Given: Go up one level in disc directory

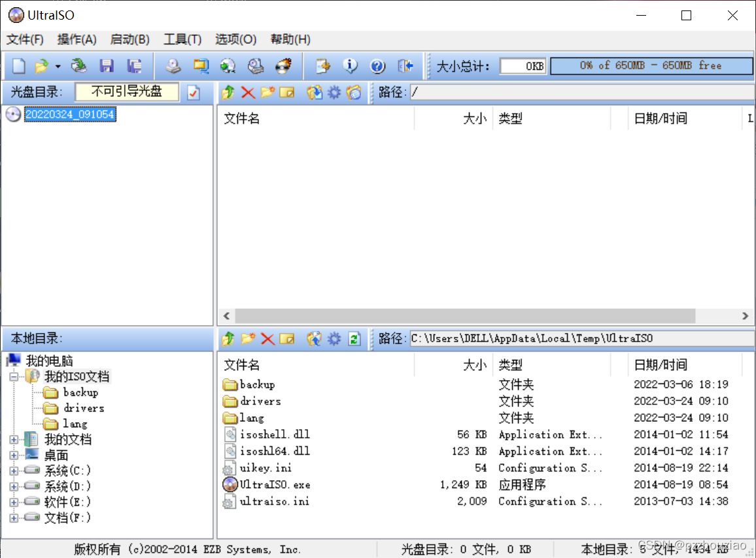Looking at the screenshot, I should (228, 92).
